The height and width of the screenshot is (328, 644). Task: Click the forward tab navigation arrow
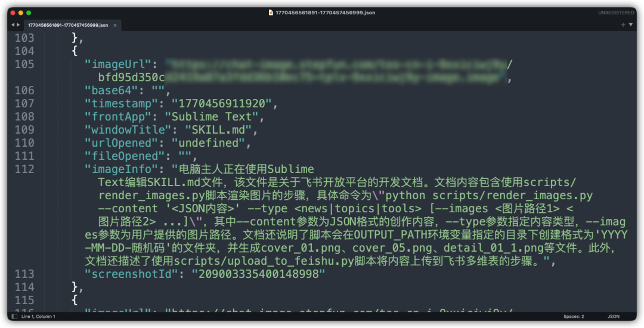point(18,24)
